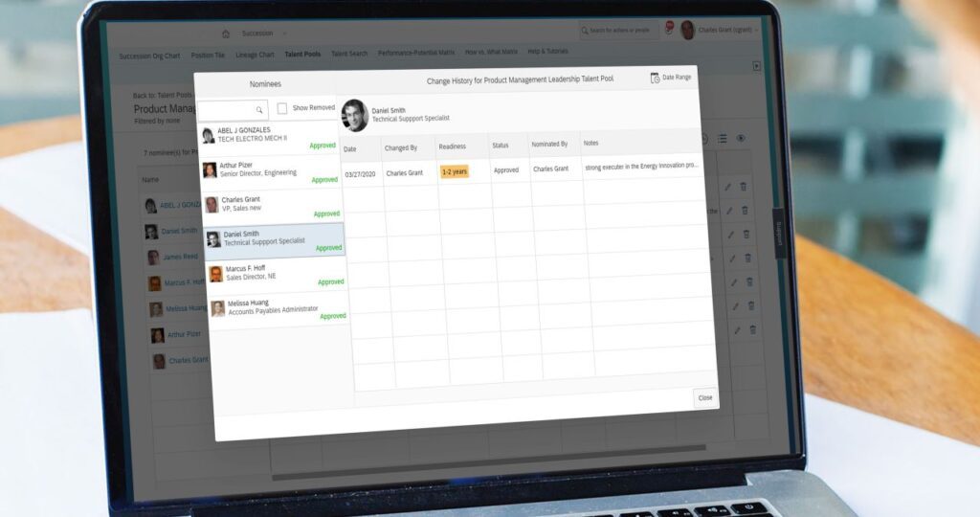This screenshot has height=517, width=980.
Task: Click Charles Grant's avatar in top header
Action: pyautogui.click(x=687, y=30)
